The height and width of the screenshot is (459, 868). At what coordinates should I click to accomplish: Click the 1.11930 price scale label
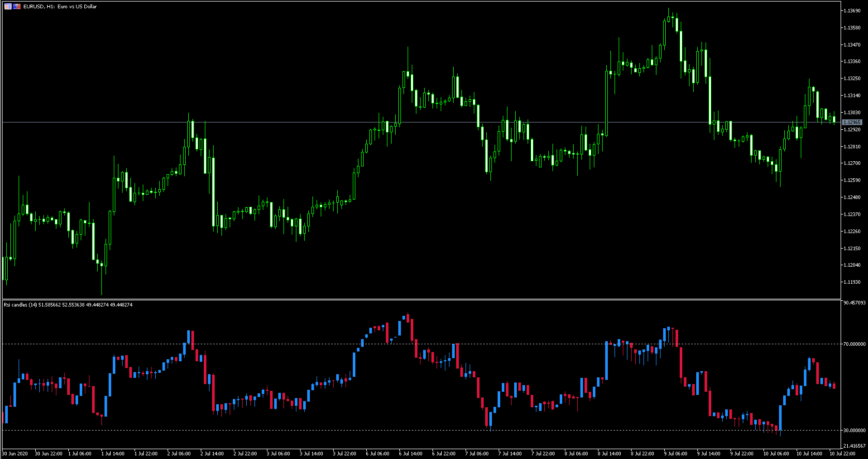pyautogui.click(x=851, y=282)
